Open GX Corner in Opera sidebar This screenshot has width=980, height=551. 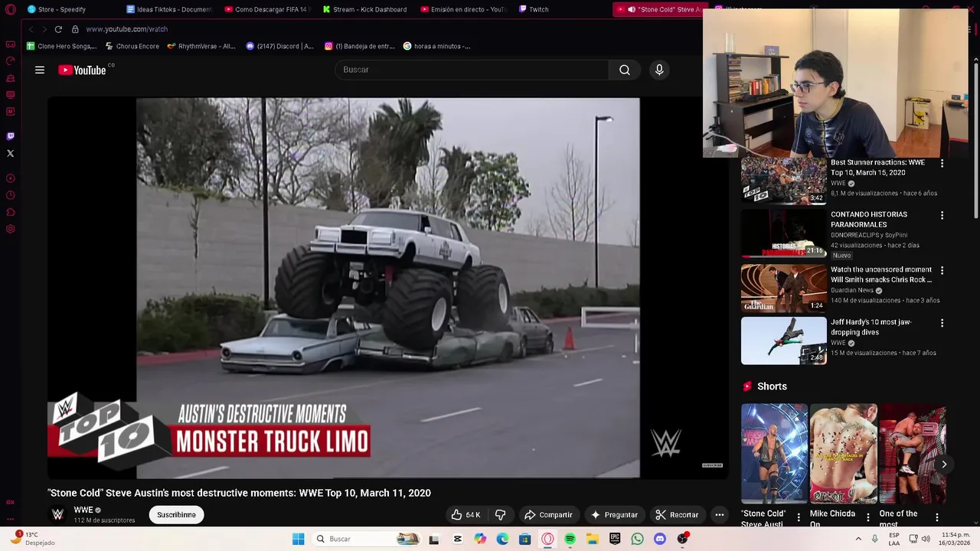pyautogui.click(x=10, y=44)
